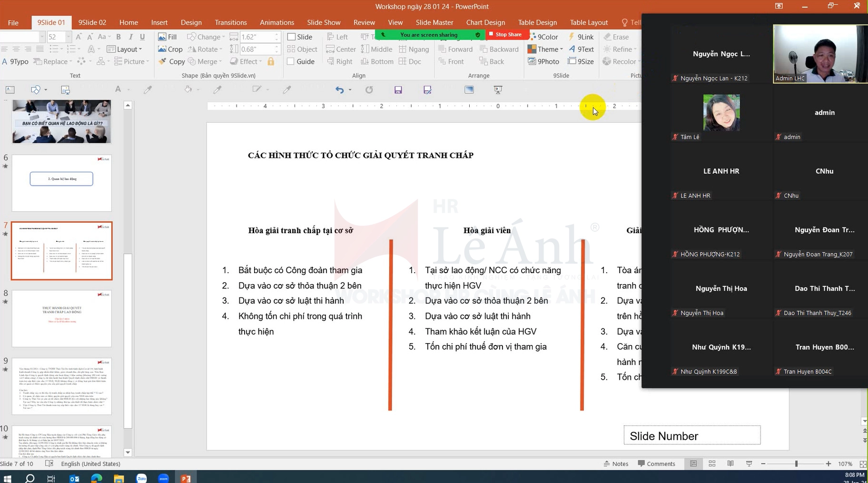Open the 9Photo tool
Image resolution: width=868 pixels, height=483 pixels.
tap(543, 61)
